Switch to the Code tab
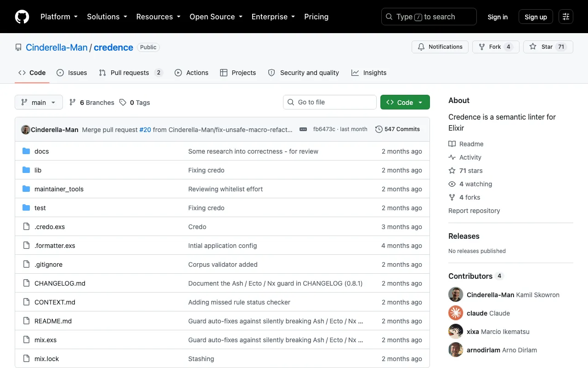Screen dimensions: 588x368 [x=32, y=73]
